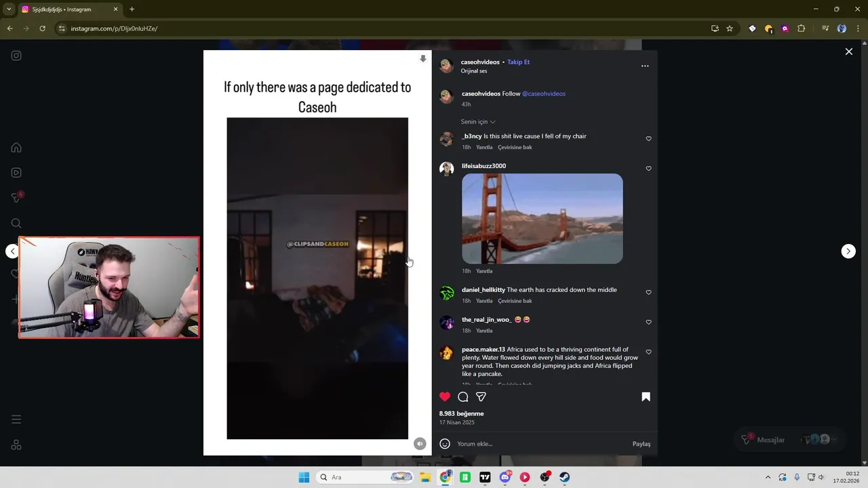Click the video playing in the post
This screenshot has width=868, height=488.
[x=317, y=278]
